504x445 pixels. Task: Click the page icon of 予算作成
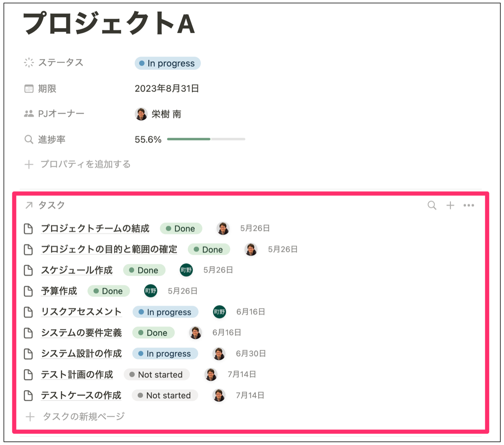click(x=28, y=291)
